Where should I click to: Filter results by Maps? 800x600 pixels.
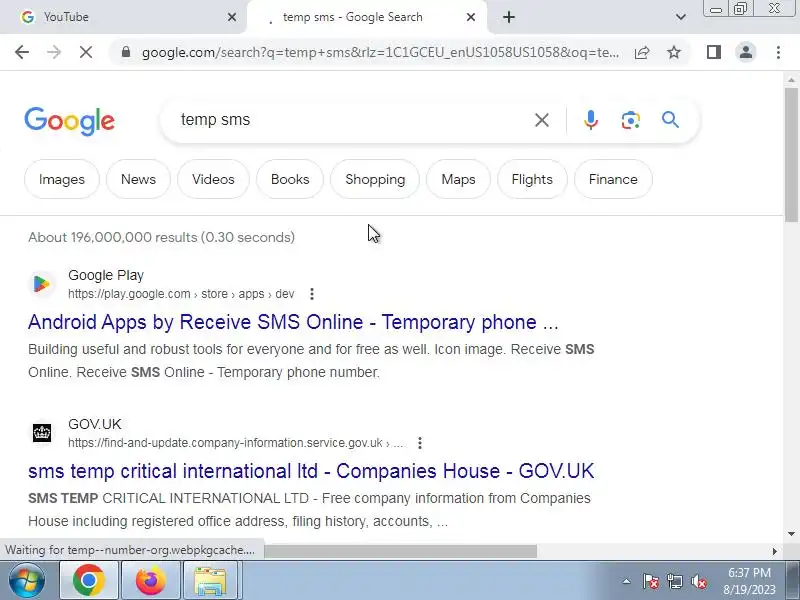458,179
